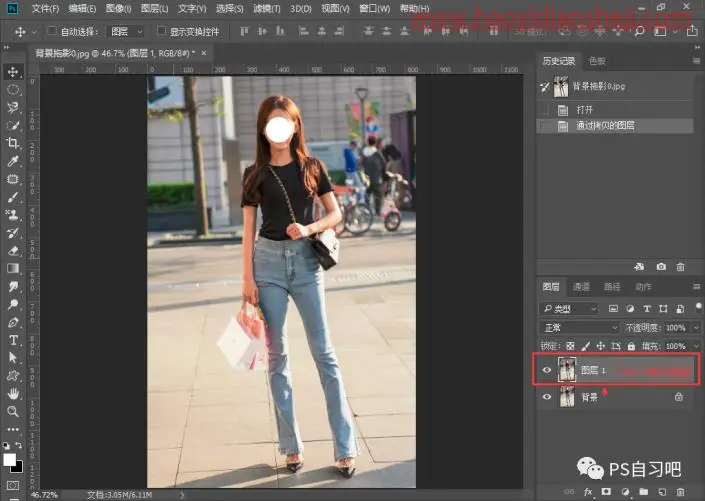Create new snapshot in History panel
Screen dimensions: 705x501
661,267
